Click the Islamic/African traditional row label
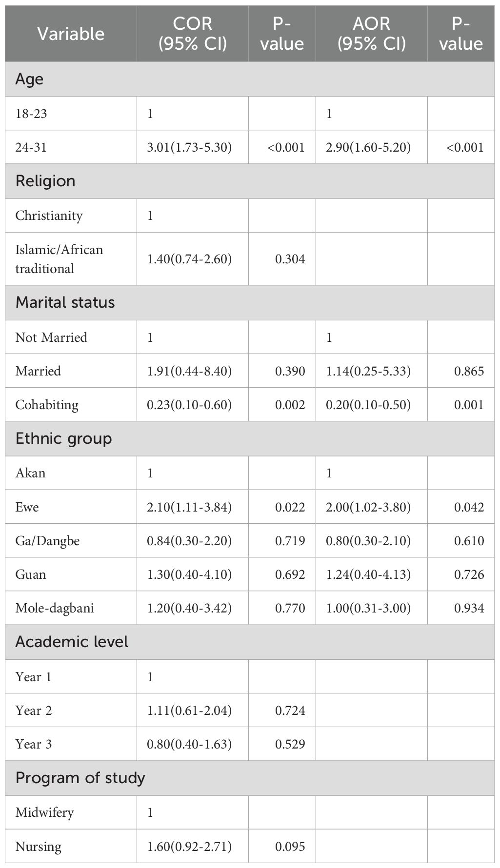500x868 pixels. (x=59, y=259)
